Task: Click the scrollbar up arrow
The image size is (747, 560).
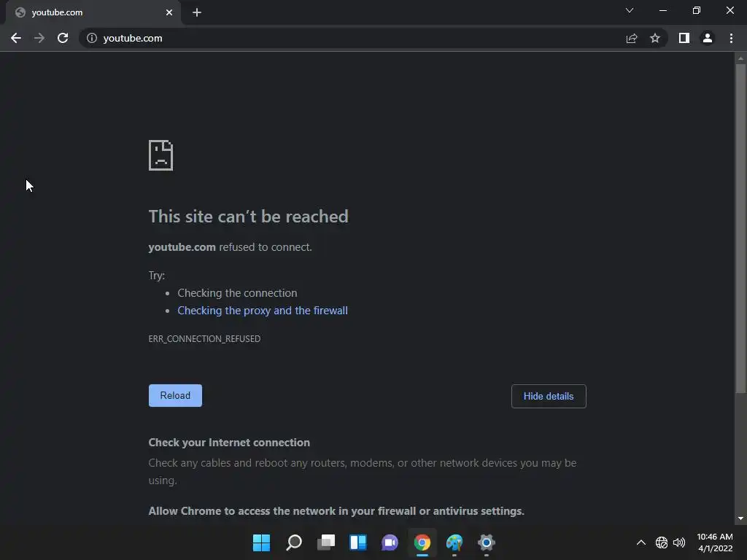Action: coord(740,58)
